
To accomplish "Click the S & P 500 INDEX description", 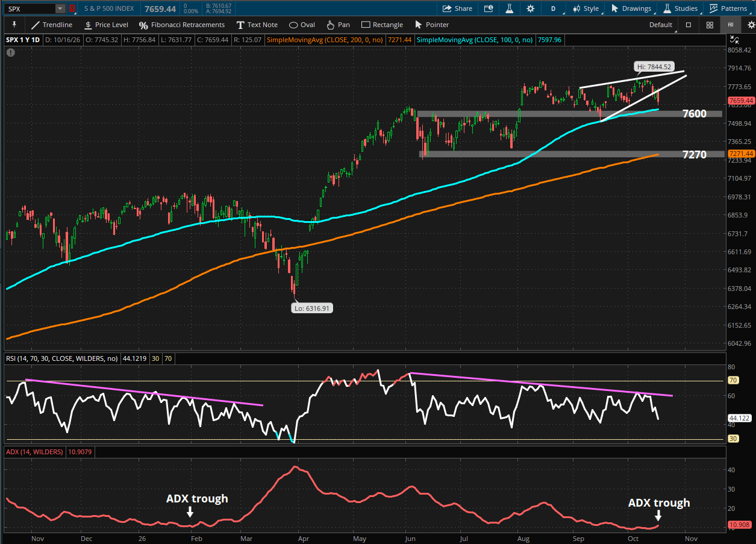I will click(110, 8).
